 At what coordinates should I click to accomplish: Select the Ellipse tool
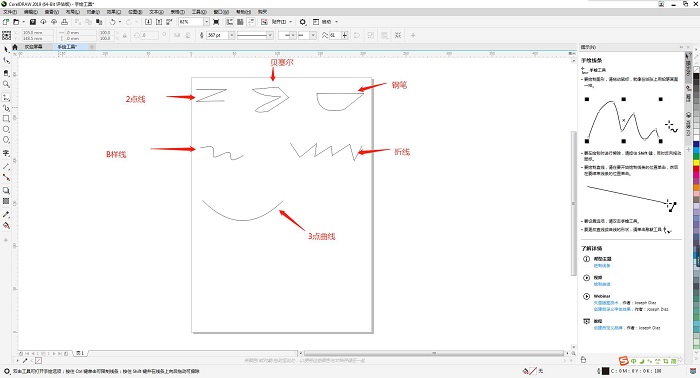pos(6,129)
